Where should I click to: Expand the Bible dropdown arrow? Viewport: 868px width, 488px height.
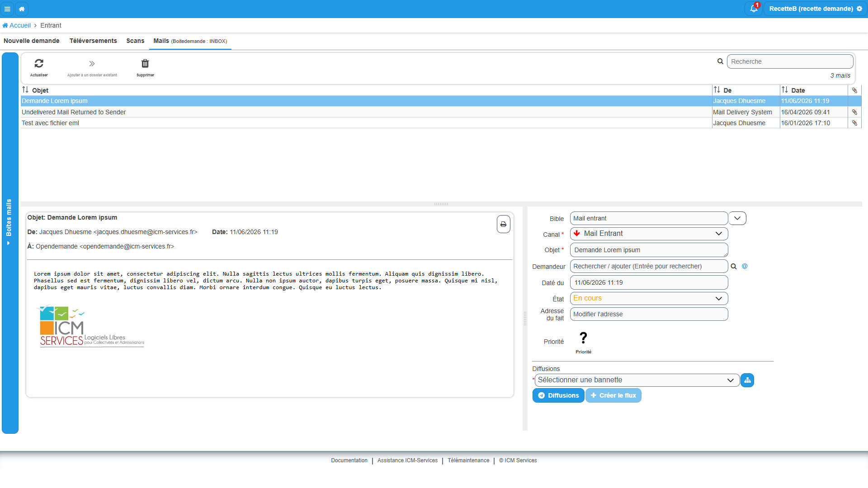737,218
